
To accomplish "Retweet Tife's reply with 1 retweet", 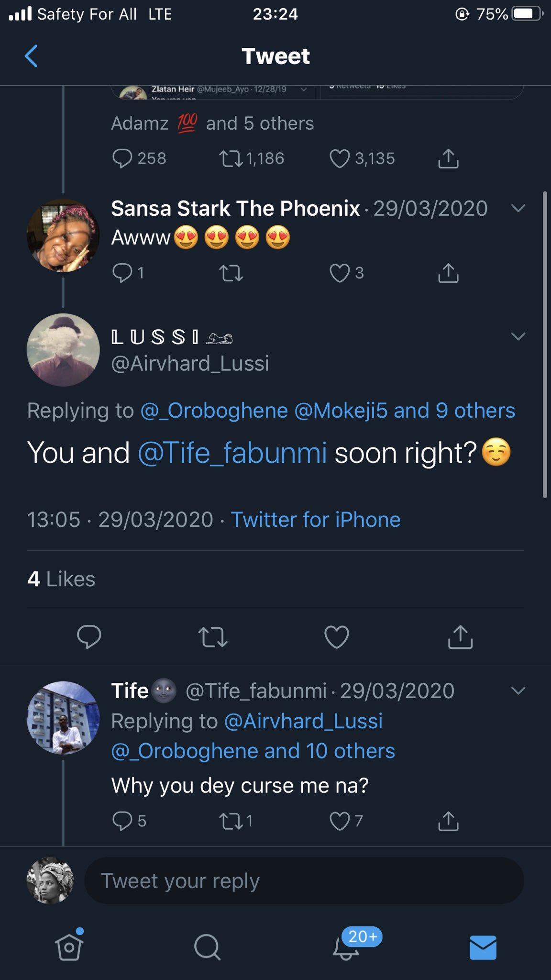I will click(231, 821).
